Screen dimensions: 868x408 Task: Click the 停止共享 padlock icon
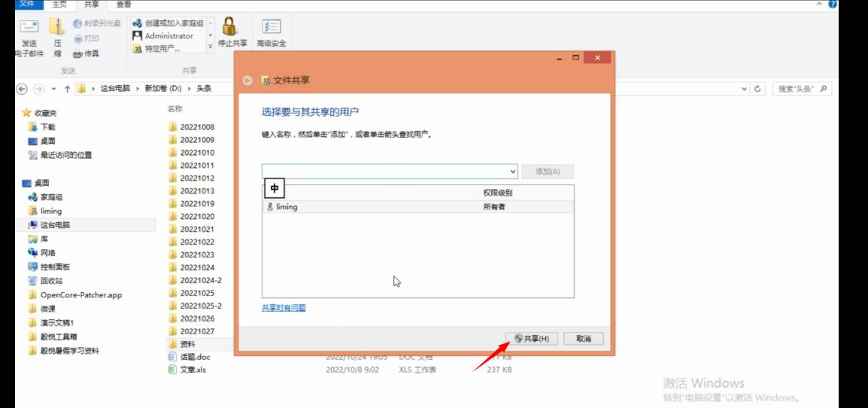229,26
